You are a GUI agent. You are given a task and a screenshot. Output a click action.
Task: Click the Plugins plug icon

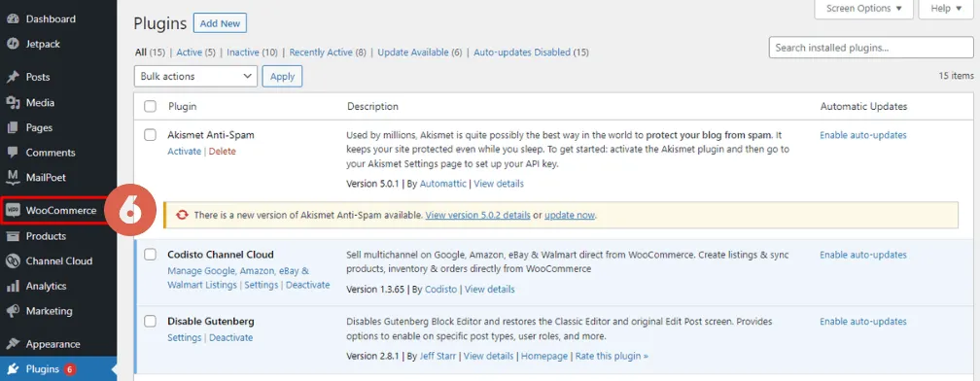point(13,369)
